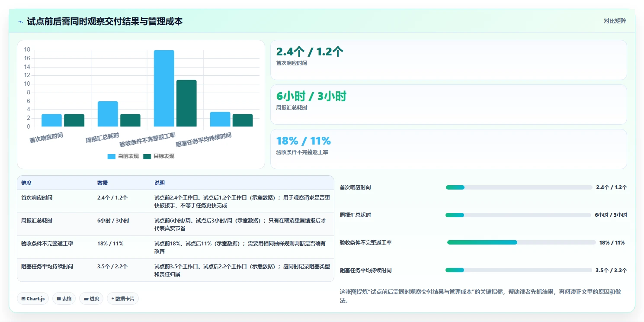The height and width of the screenshot is (322, 644).
Task: Click the chart x-axis label 周报汇总耗时
Action: pyautogui.click(x=102, y=138)
